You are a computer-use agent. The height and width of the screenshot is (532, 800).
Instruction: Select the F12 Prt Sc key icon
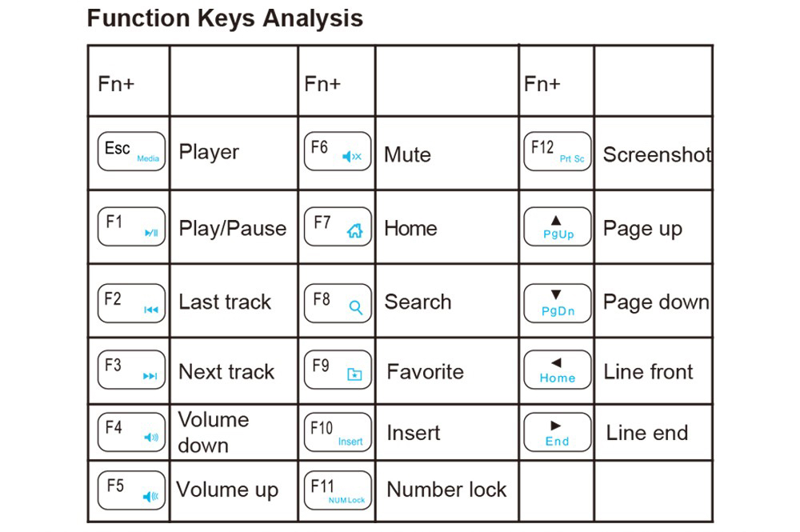click(x=557, y=151)
